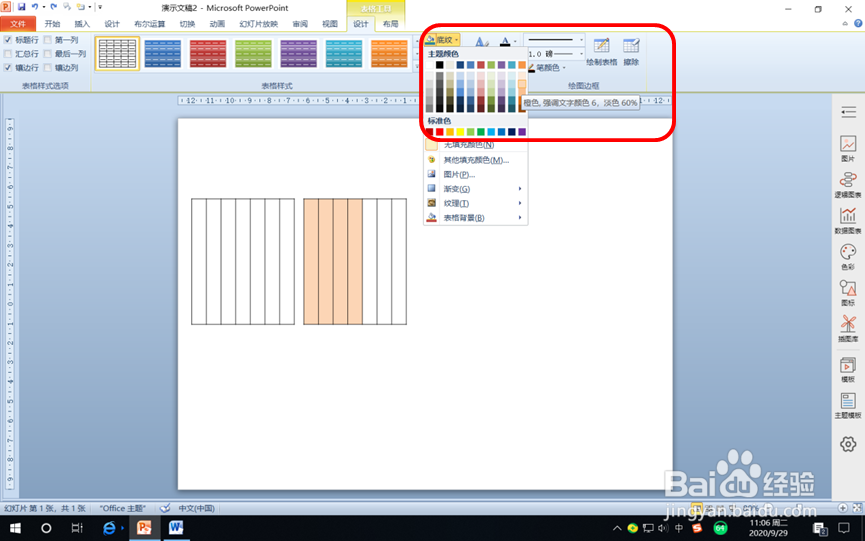This screenshot has width=865, height=541.
Task: Select the 擦除 eraser tool
Action: coord(631,52)
